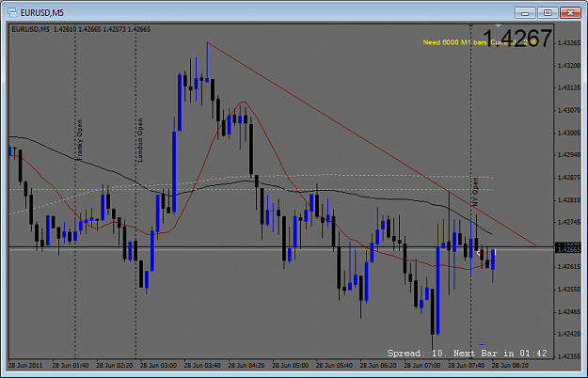588x378 pixels.
Task: Click the EURUSD,M5 OHLC header text
Action: 81,29
